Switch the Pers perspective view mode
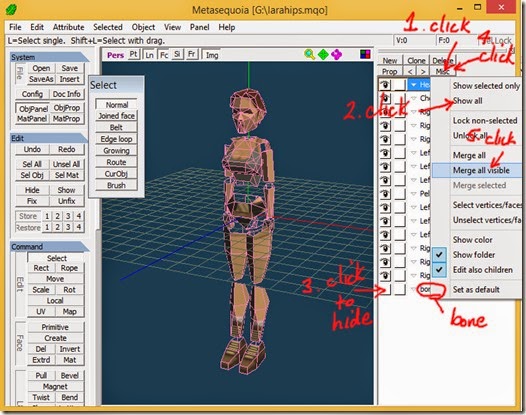This screenshot has width=526, height=415. point(115,55)
